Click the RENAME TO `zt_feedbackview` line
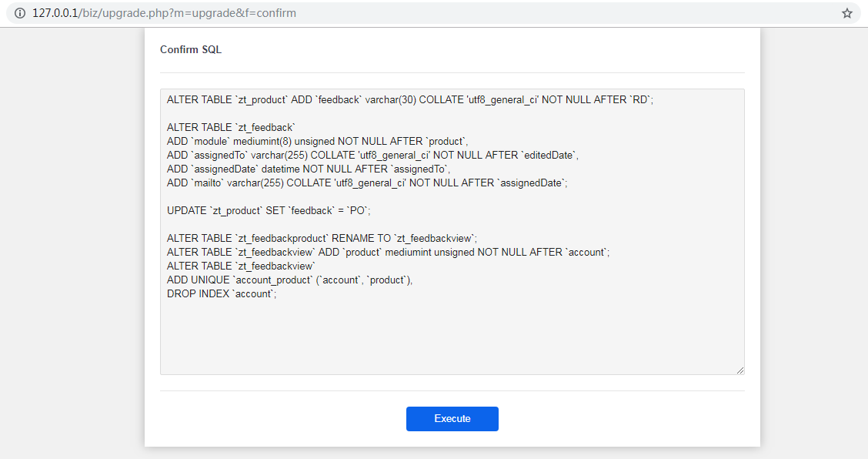 point(322,239)
